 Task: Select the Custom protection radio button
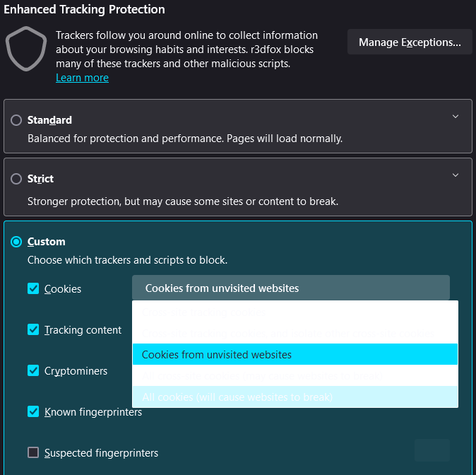click(x=16, y=242)
